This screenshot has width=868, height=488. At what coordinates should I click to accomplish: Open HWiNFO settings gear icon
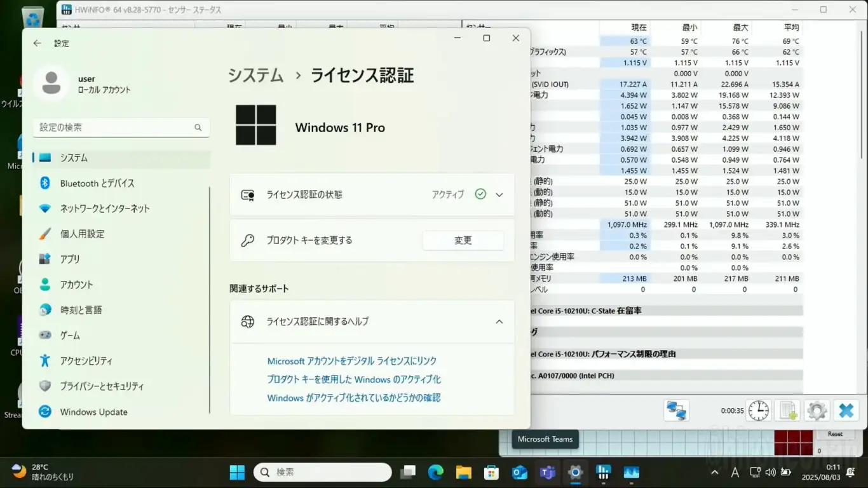tap(817, 410)
